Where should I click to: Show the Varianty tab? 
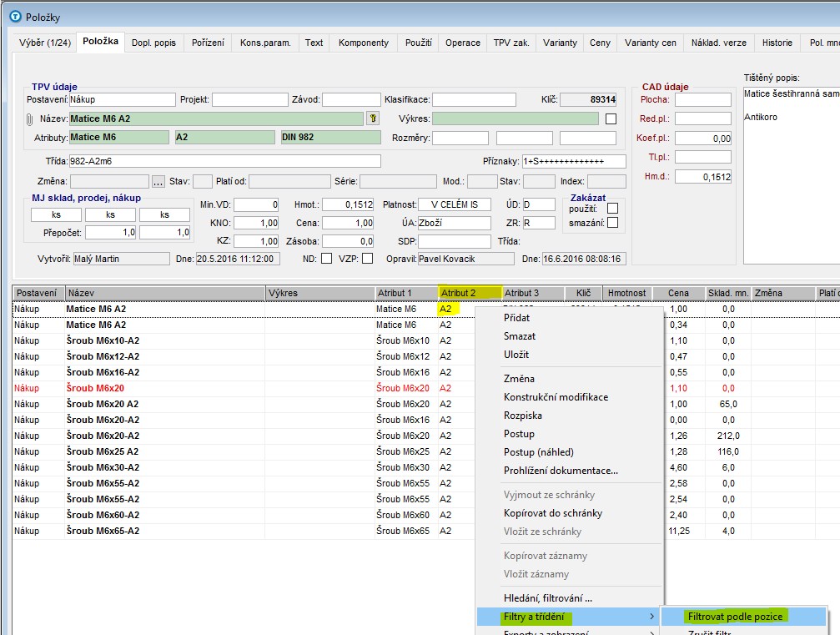point(560,43)
